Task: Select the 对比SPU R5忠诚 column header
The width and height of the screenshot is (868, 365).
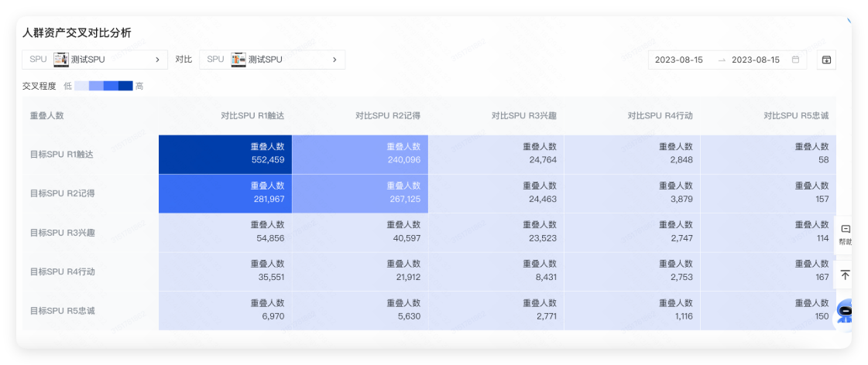Action: [795, 115]
